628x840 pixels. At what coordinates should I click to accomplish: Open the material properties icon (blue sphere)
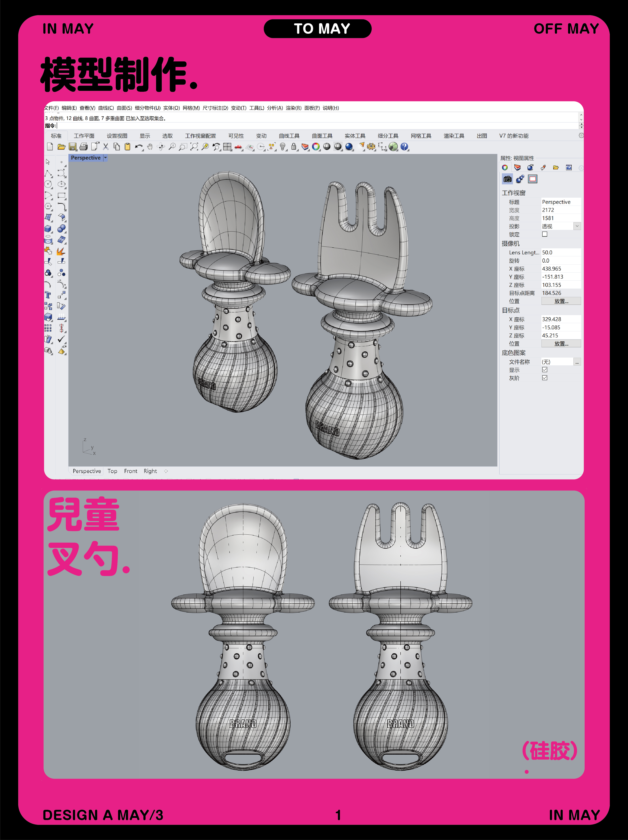530,168
